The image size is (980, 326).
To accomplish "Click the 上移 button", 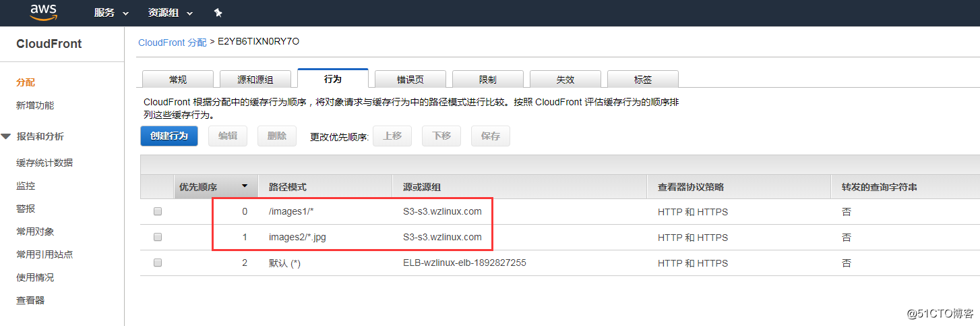I will pos(392,136).
